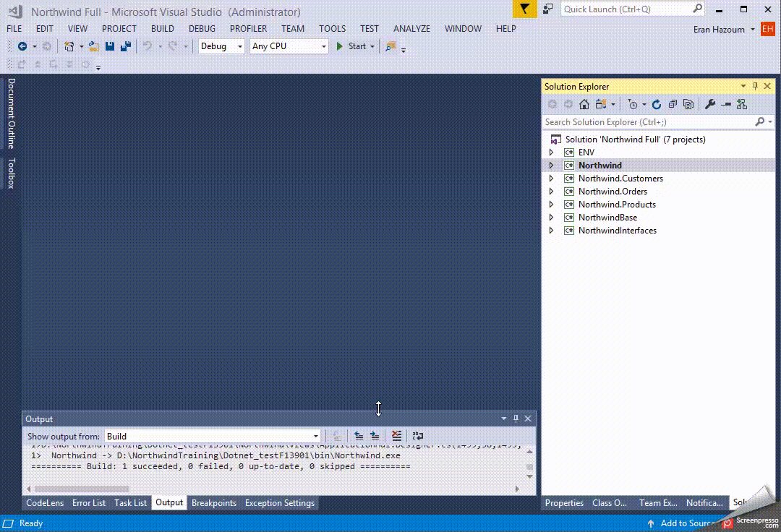Switch to the CodeLens tab

pyautogui.click(x=45, y=503)
